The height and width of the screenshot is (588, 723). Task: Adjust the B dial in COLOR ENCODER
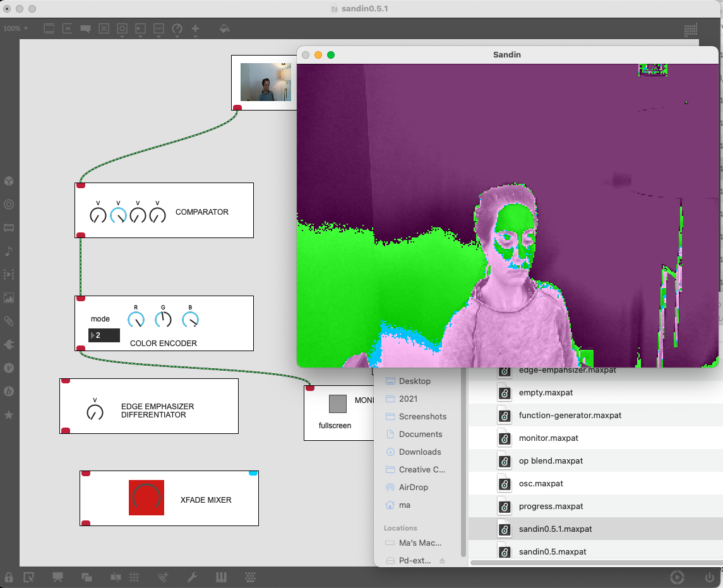coord(191,320)
